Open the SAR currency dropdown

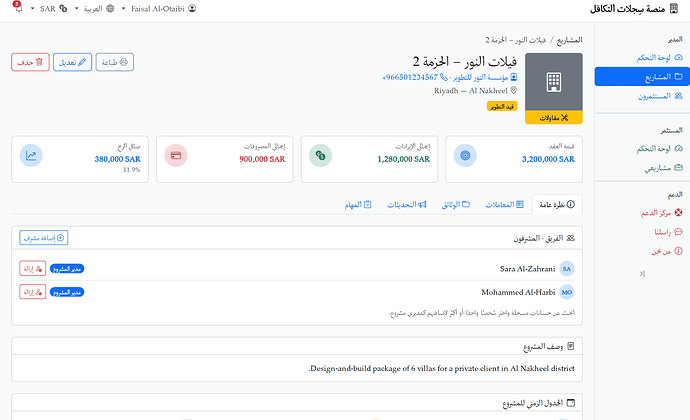coord(51,8)
